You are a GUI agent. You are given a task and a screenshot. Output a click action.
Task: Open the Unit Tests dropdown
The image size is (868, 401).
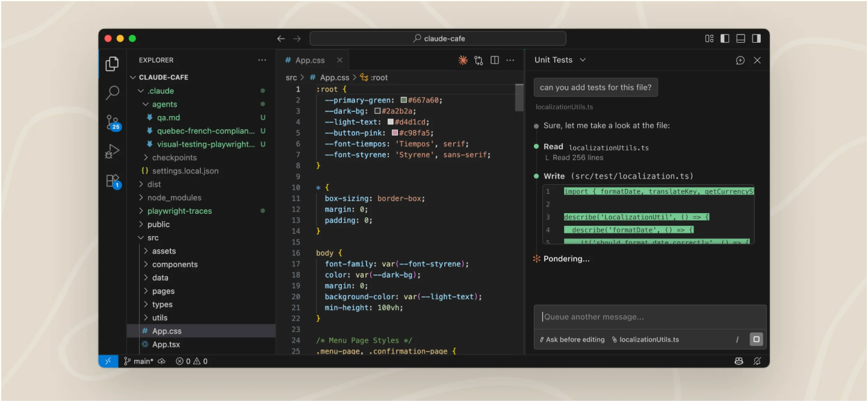[x=560, y=60]
